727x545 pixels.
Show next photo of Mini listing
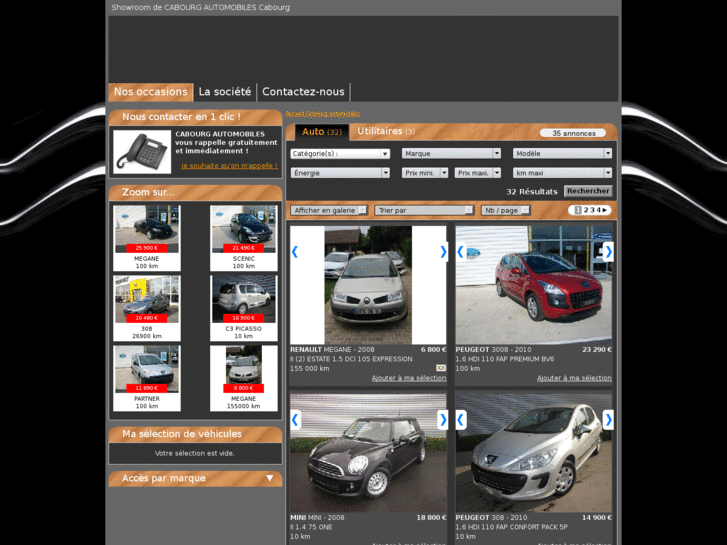(x=443, y=420)
